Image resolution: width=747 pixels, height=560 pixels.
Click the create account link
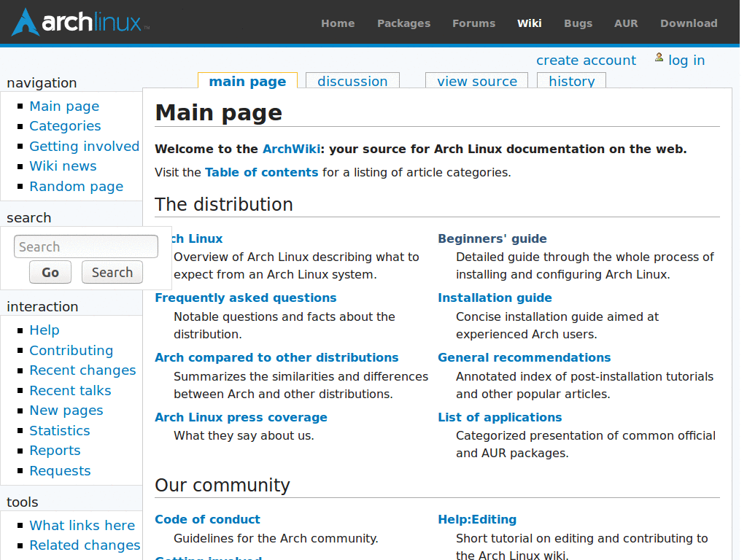(x=586, y=61)
